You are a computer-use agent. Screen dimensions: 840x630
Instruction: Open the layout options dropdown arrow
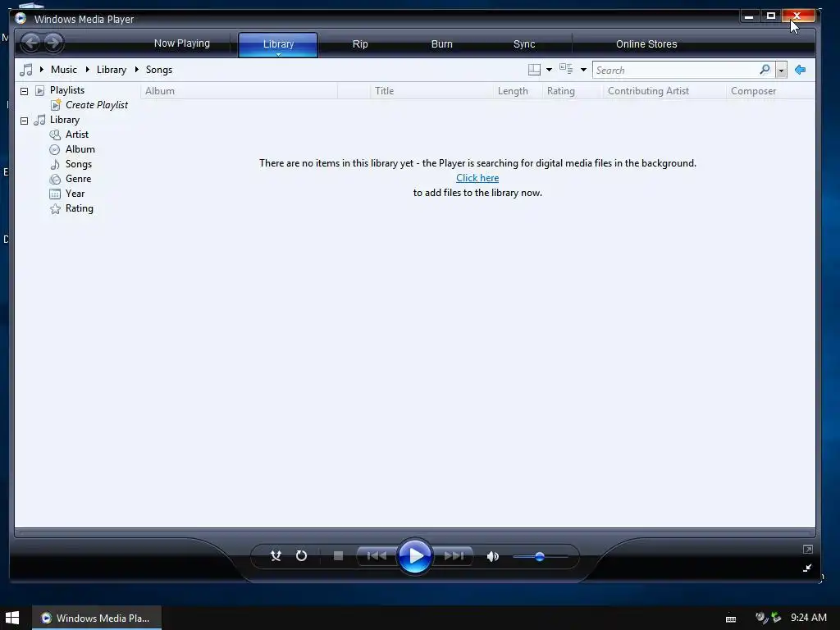click(549, 70)
